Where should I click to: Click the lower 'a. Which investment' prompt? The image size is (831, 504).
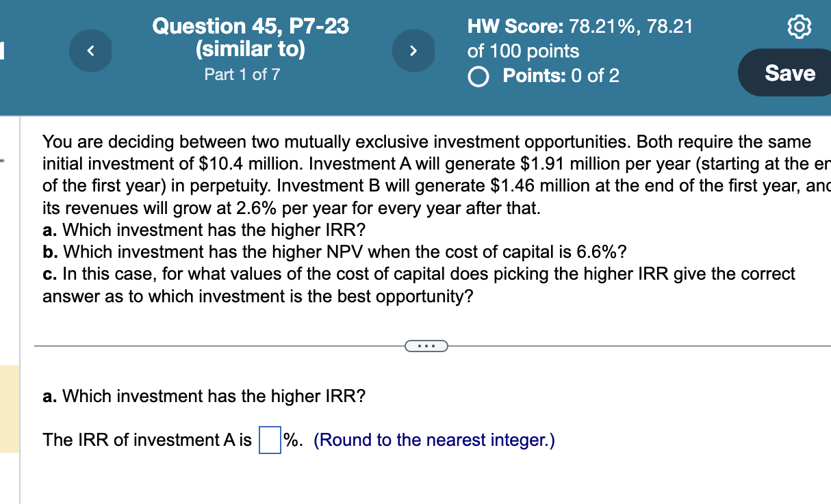pyautogui.click(x=204, y=396)
